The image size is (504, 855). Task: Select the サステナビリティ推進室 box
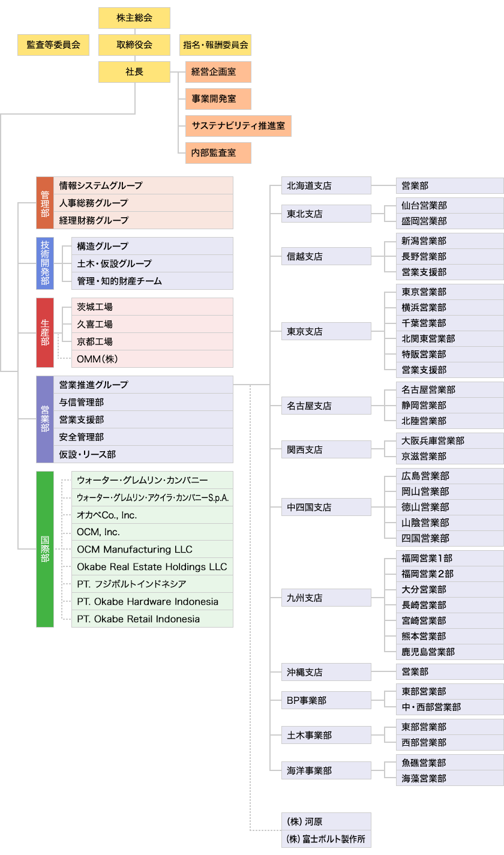(238, 126)
